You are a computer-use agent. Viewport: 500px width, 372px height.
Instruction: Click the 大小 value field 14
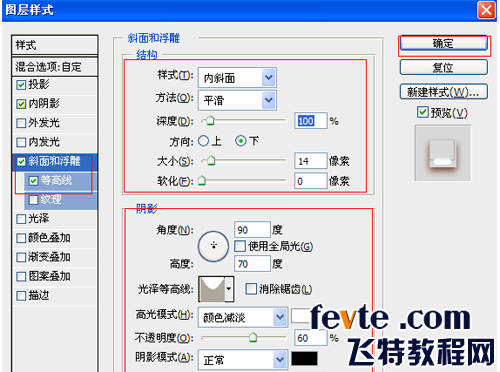point(310,161)
